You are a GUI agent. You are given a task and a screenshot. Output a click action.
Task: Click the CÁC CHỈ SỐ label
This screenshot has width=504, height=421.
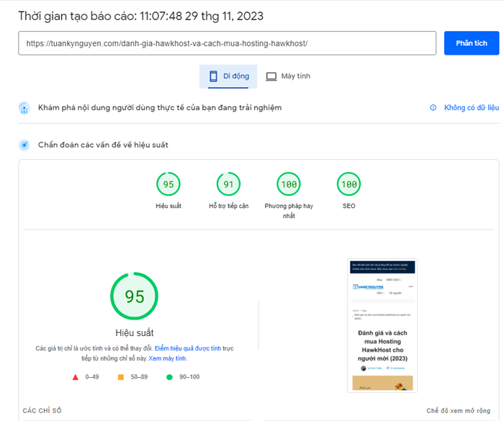42,410
